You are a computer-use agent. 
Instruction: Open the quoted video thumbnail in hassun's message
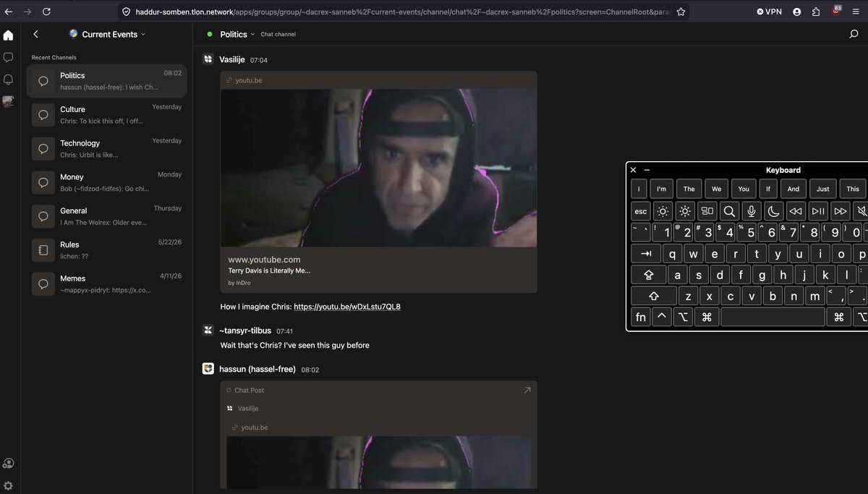click(378, 462)
